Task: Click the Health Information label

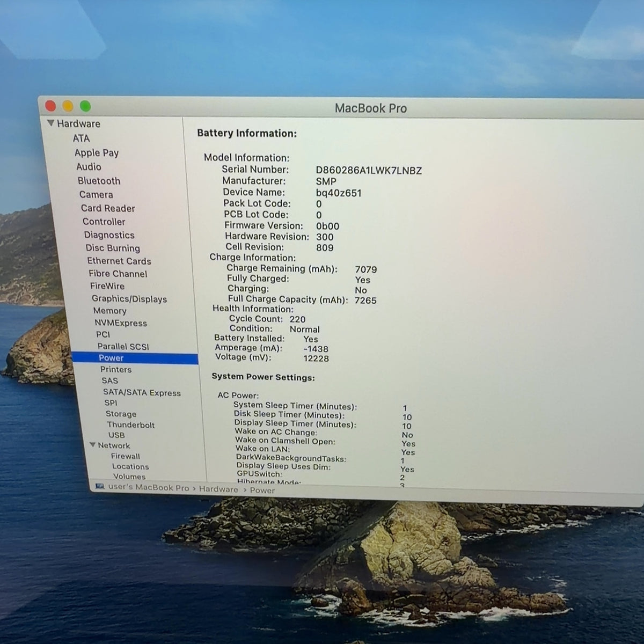Action: [x=253, y=309]
